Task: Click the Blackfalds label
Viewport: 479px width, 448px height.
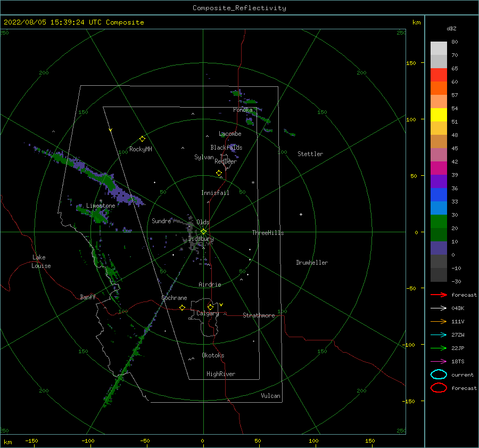Action: click(x=226, y=148)
